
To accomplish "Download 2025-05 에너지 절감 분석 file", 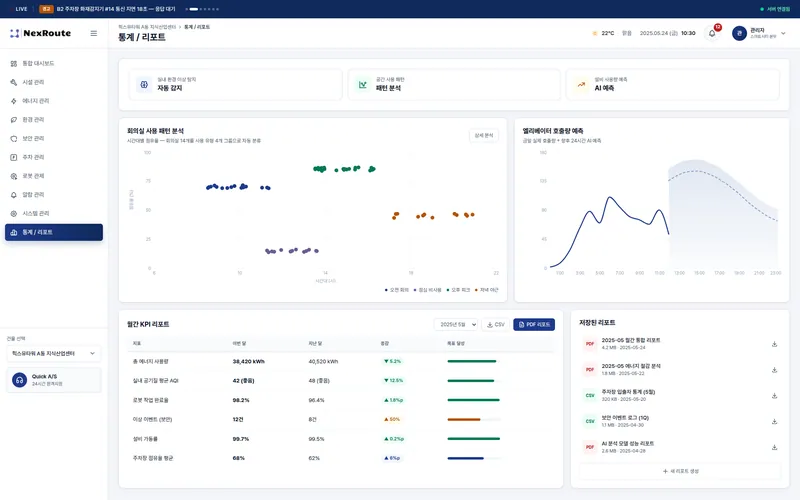I will 774,370.
